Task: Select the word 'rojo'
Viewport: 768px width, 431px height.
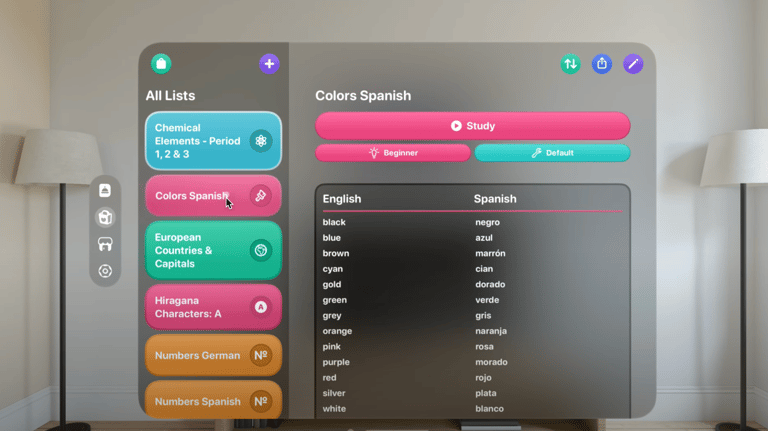Action: coord(483,378)
